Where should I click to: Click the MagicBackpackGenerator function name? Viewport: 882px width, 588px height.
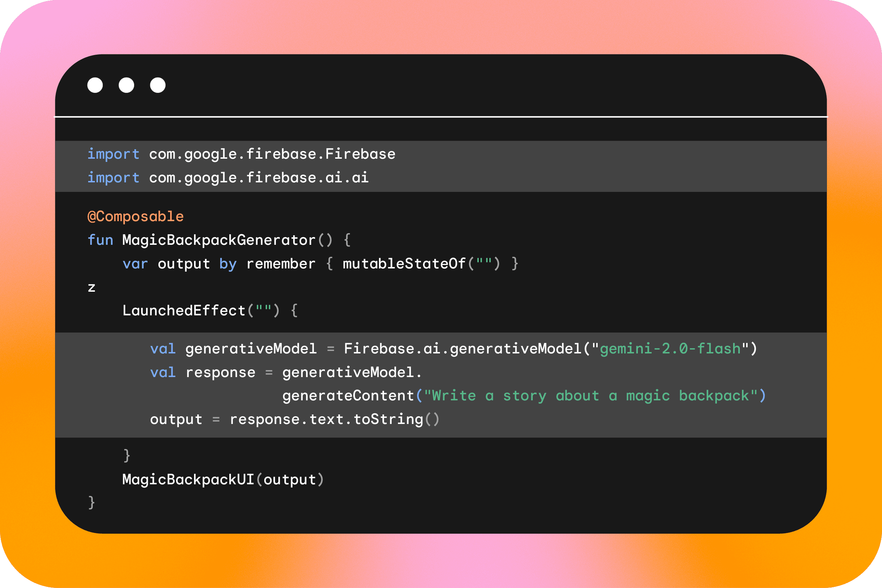[219, 240]
